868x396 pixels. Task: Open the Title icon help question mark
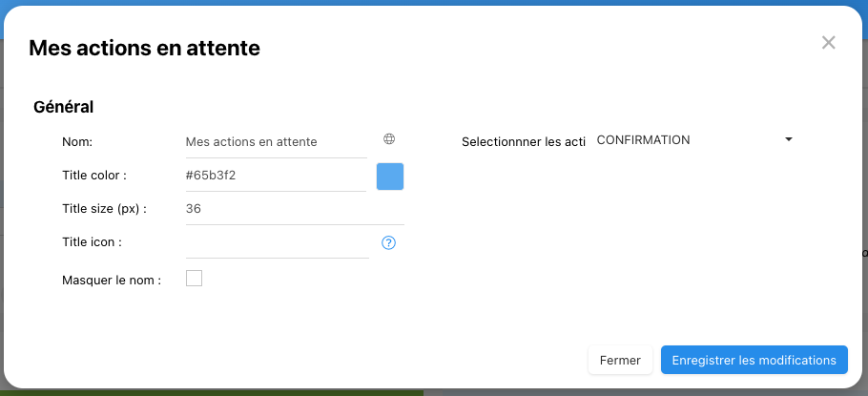coord(388,242)
